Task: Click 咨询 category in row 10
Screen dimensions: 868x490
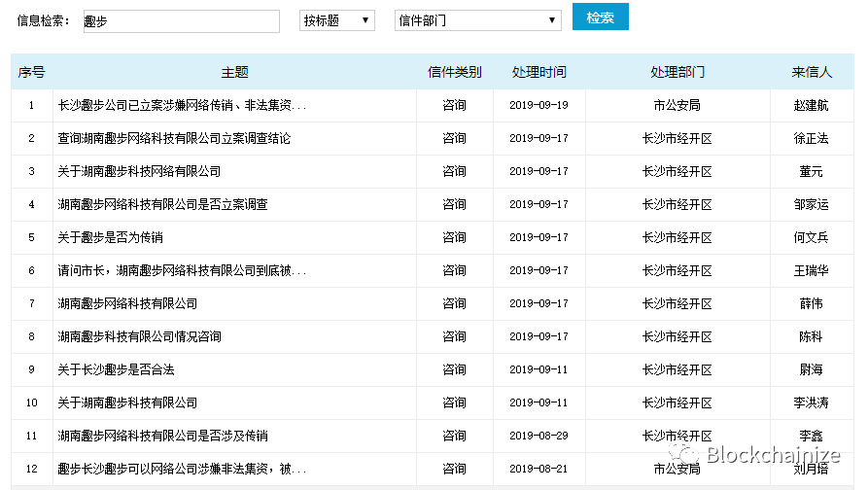Action: pyautogui.click(x=454, y=402)
